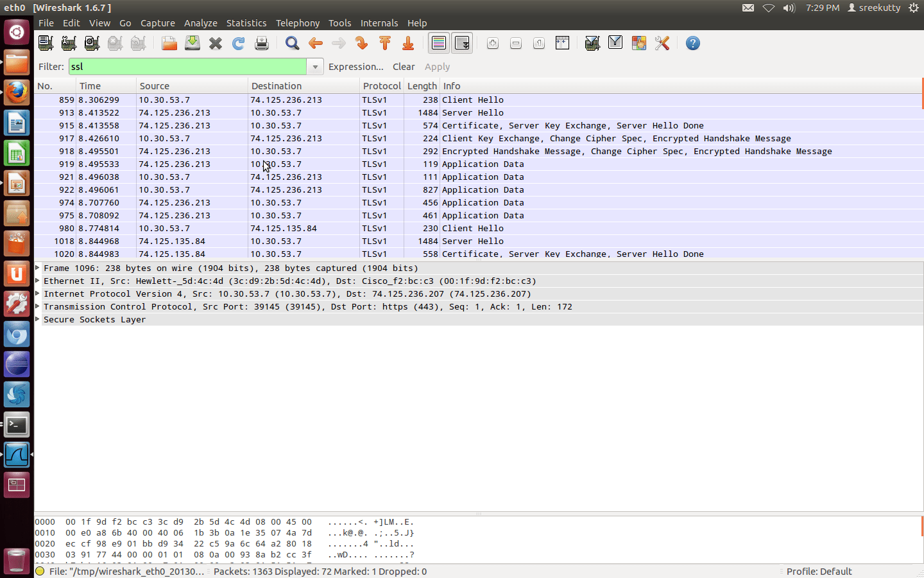Sort packets by No. column
924x578 pixels.
55,86
